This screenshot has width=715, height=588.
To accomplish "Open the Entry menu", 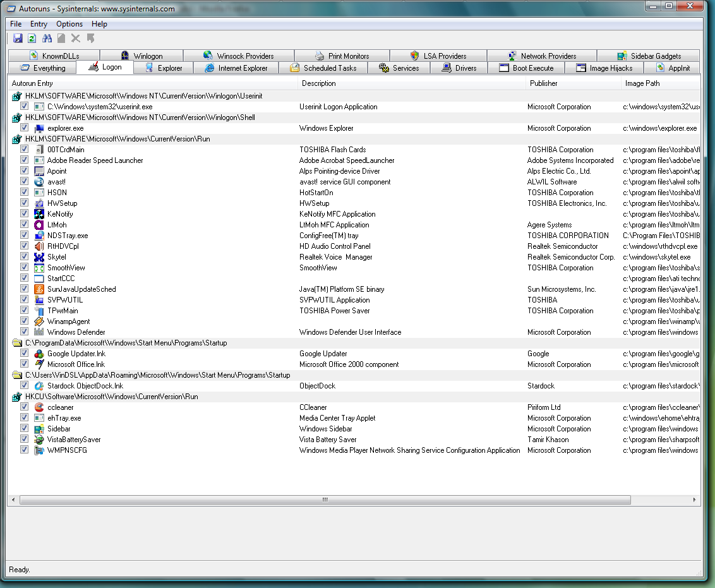I will click(39, 24).
